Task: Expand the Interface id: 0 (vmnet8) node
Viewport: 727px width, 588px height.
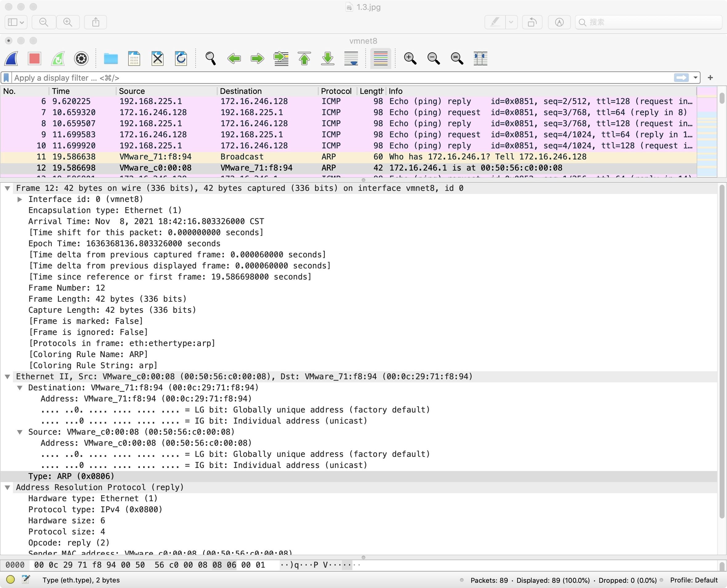Action: [x=20, y=199]
